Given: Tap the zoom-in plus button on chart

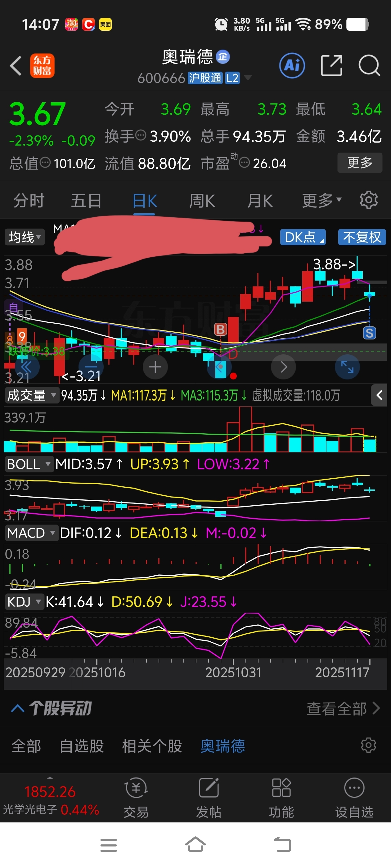Looking at the screenshot, I should click(155, 367).
